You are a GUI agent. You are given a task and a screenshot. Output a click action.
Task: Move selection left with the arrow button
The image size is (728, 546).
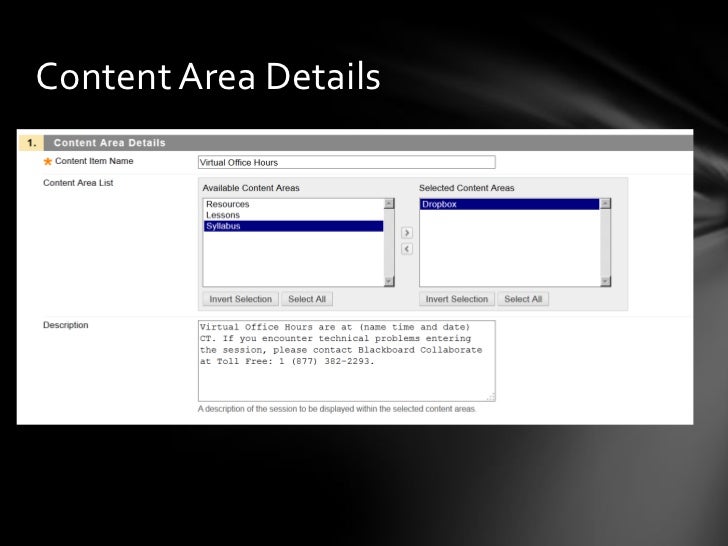point(407,249)
